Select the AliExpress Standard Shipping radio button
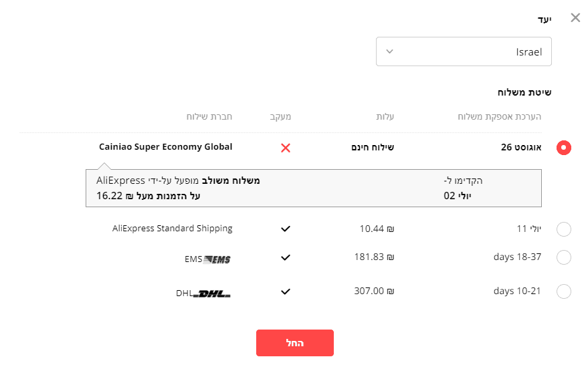The image size is (588, 371). (x=564, y=229)
